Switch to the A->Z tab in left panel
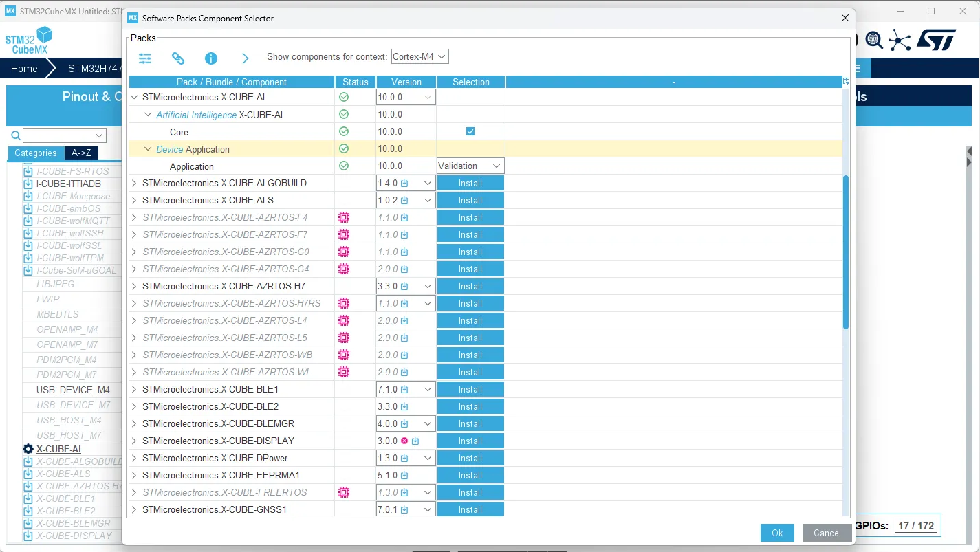Viewport: 980px width, 552px height. [x=82, y=153]
